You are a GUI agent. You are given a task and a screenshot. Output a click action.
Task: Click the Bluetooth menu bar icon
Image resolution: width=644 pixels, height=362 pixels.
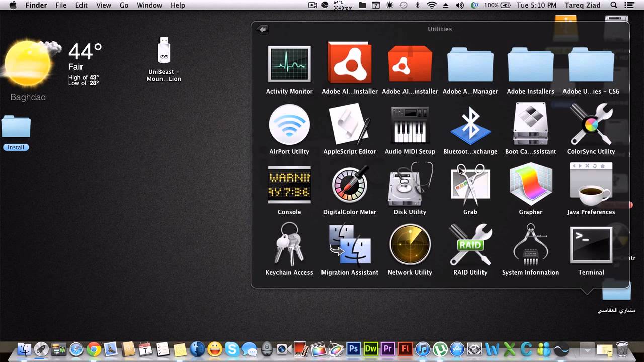(x=418, y=5)
